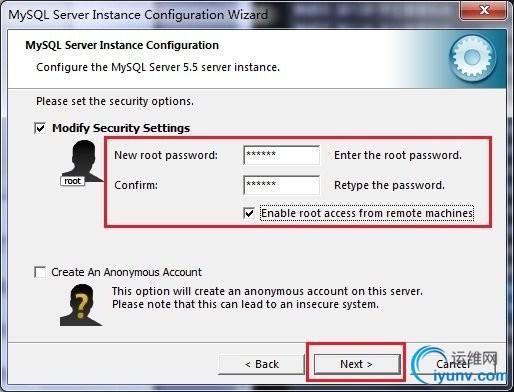Click the wizard window title bar text
Viewport: 514px width, 392px height.
(x=138, y=15)
